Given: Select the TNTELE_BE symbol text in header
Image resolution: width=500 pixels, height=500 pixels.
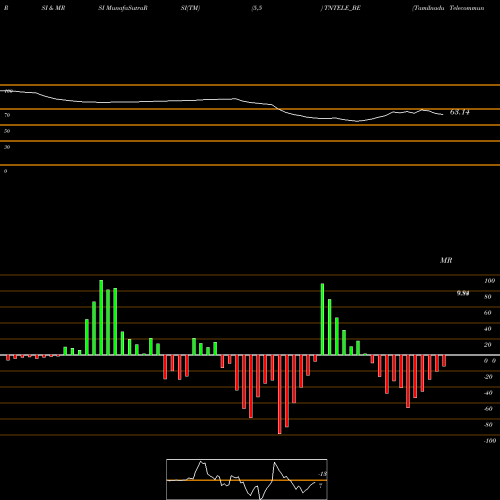Looking at the screenshot, I should point(342,8).
